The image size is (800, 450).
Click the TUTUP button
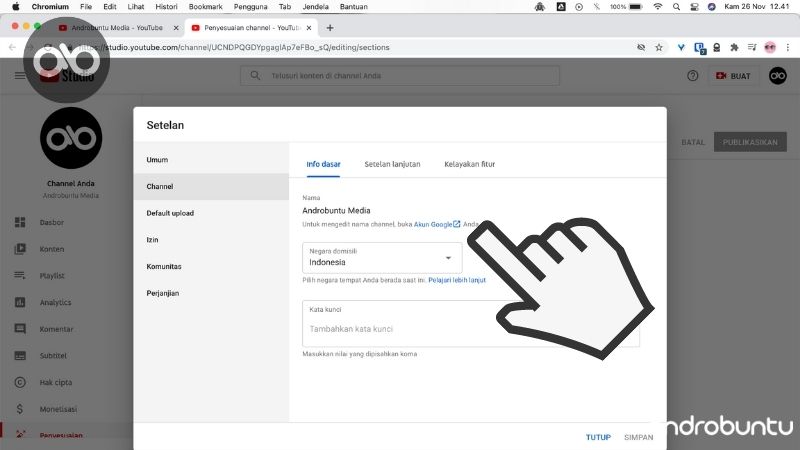[598, 437]
